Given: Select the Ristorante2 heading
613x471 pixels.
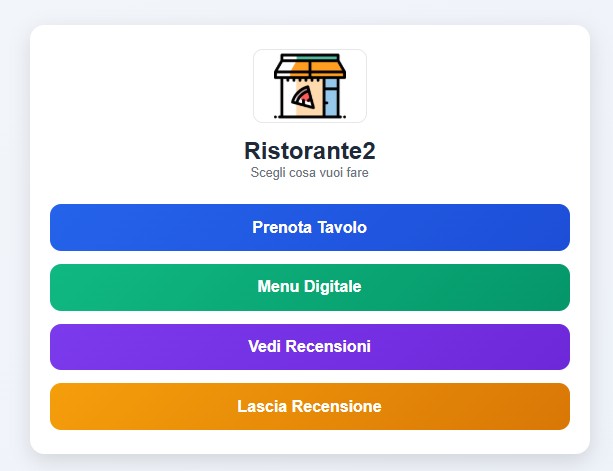Looking at the screenshot, I should click(309, 151).
